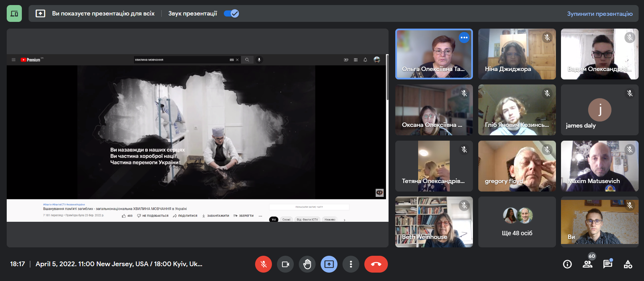The height and width of the screenshot is (281, 644).
Task: Hang up with the red leave call button
Action: (x=376, y=264)
